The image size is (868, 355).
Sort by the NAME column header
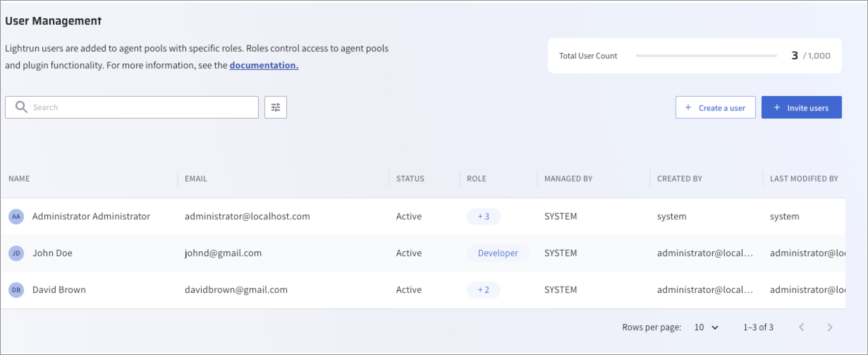19,179
